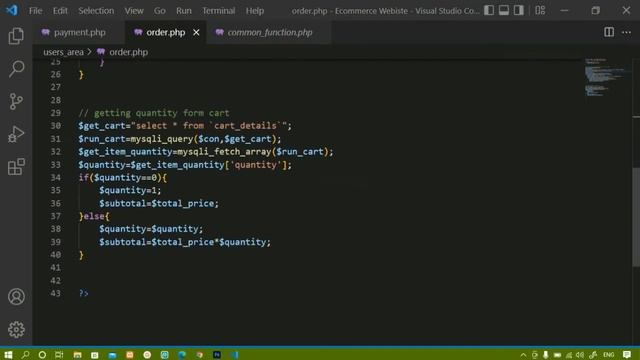This screenshot has width=640, height=360.
Task: Open the Run and Debug view
Action: (16, 134)
